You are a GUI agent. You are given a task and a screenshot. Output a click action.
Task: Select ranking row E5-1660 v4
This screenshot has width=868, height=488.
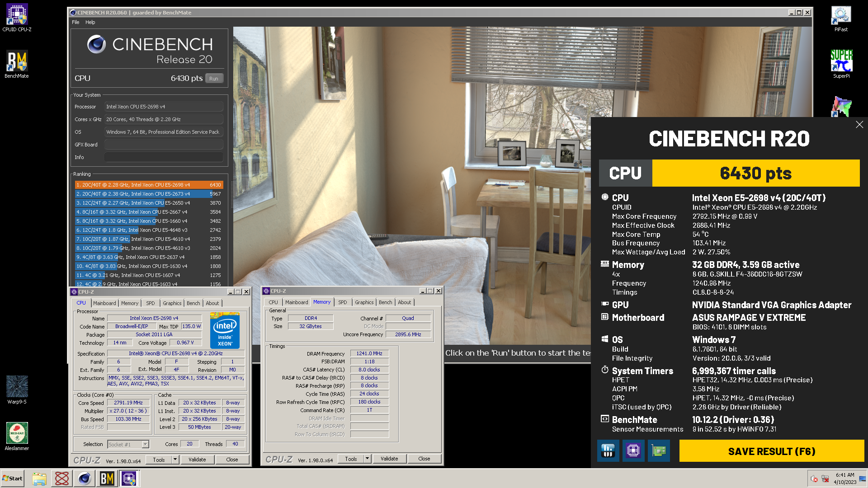149,221
